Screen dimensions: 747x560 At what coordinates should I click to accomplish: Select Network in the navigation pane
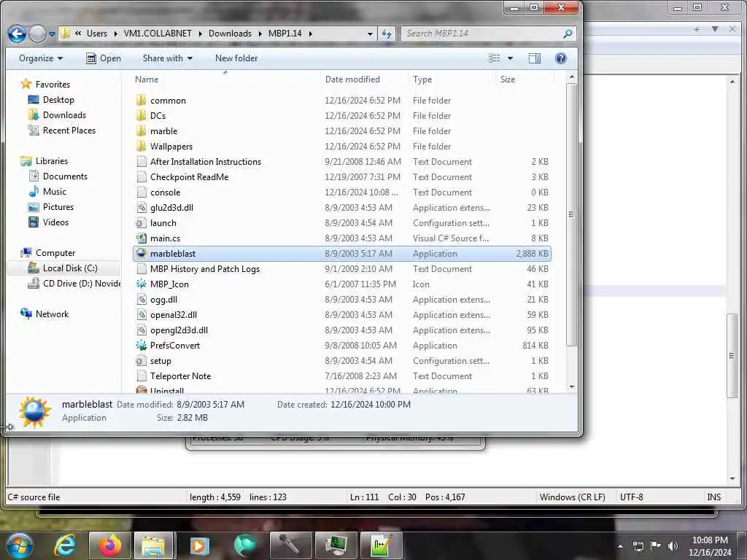click(52, 314)
